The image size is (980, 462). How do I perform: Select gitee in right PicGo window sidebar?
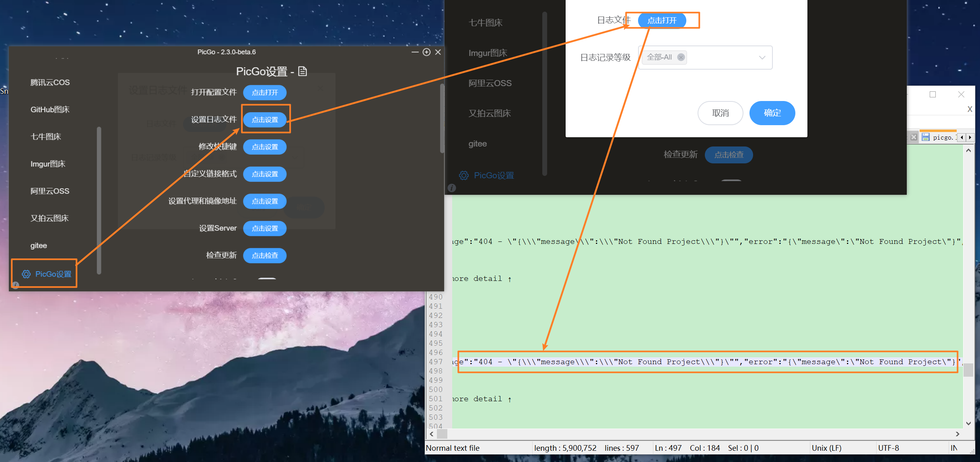coord(478,144)
